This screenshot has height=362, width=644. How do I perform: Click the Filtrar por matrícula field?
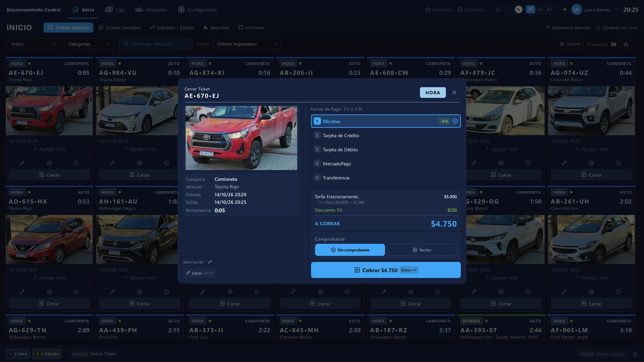click(x=155, y=44)
